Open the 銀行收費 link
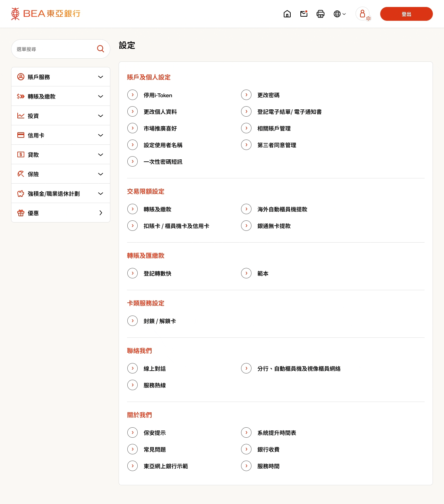Viewport: 444px width, 504px height. 268,450
